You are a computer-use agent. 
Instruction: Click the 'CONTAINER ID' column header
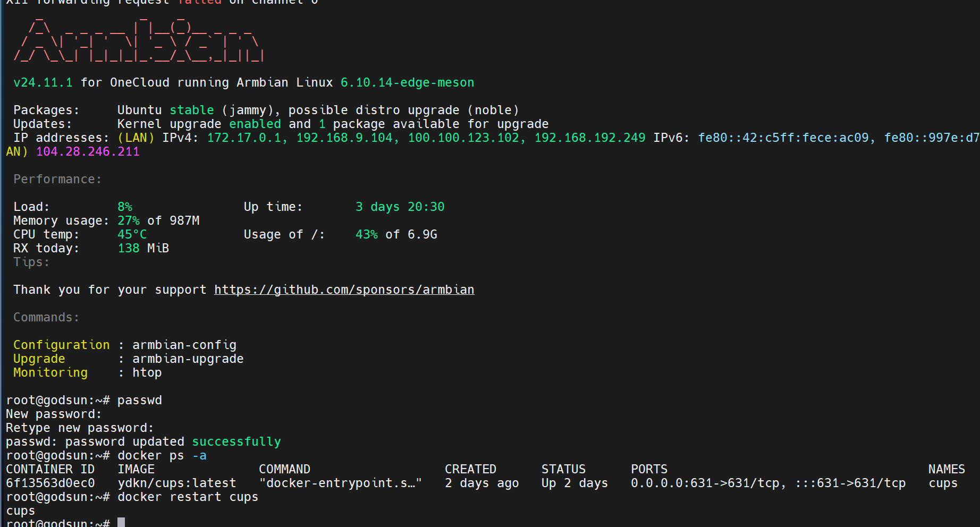pos(50,469)
